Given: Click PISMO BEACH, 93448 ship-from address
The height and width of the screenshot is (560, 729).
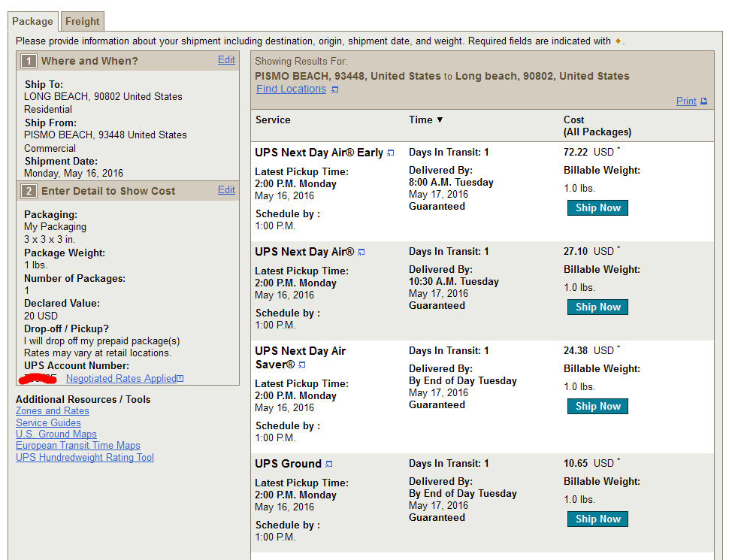Looking at the screenshot, I should pyautogui.click(x=105, y=135).
